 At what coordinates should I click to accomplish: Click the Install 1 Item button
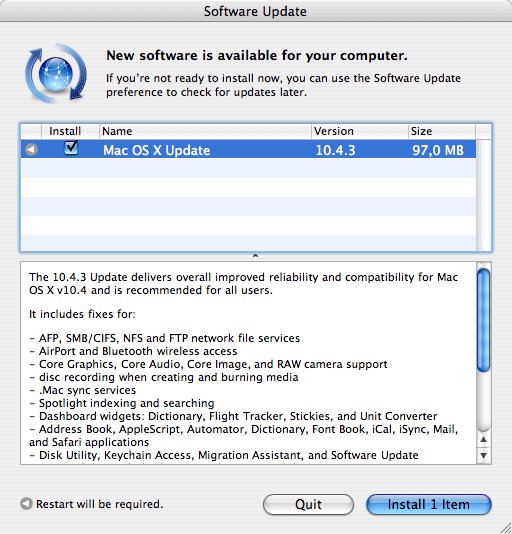pos(429,504)
